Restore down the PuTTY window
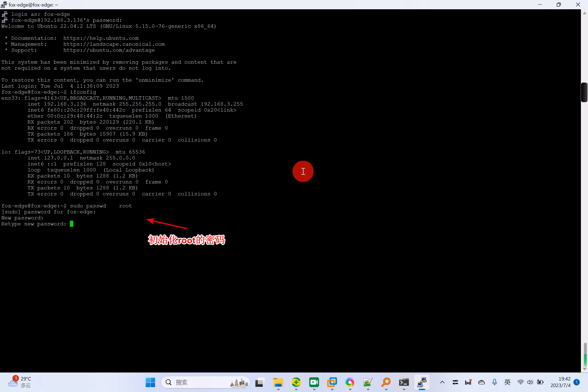 pyautogui.click(x=559, y=5)
